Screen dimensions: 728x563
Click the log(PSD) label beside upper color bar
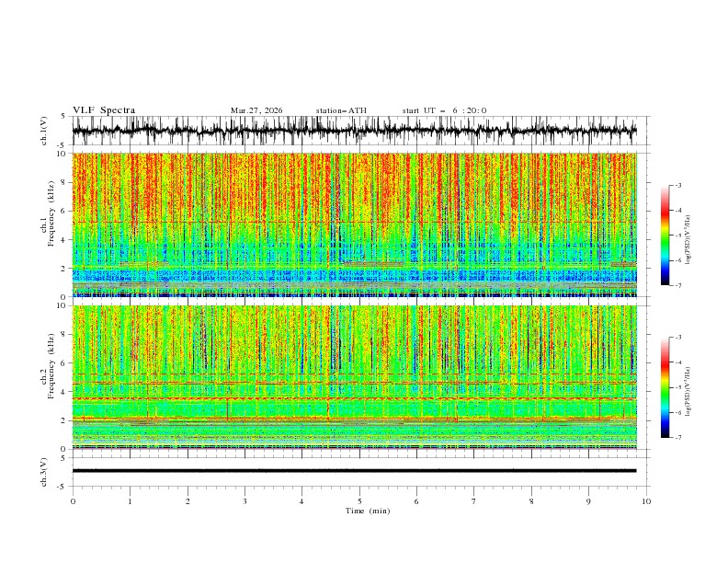tap(688, 240)
